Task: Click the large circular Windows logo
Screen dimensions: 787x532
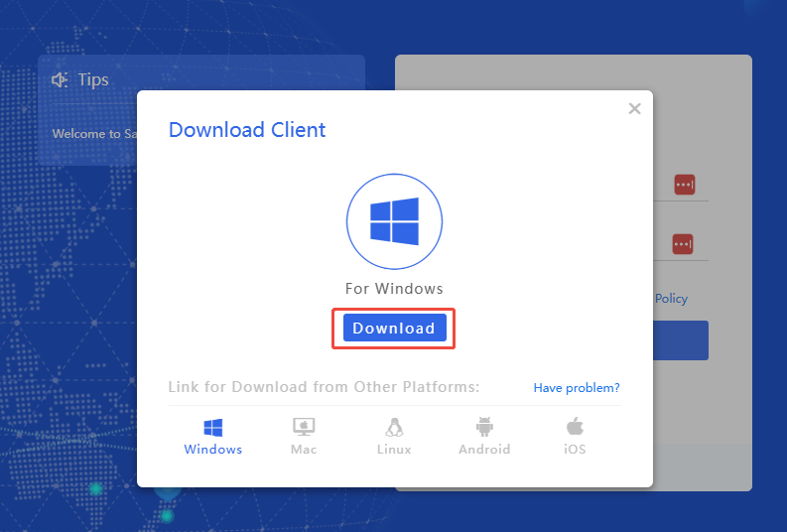Action: click(x=394, y=221)
